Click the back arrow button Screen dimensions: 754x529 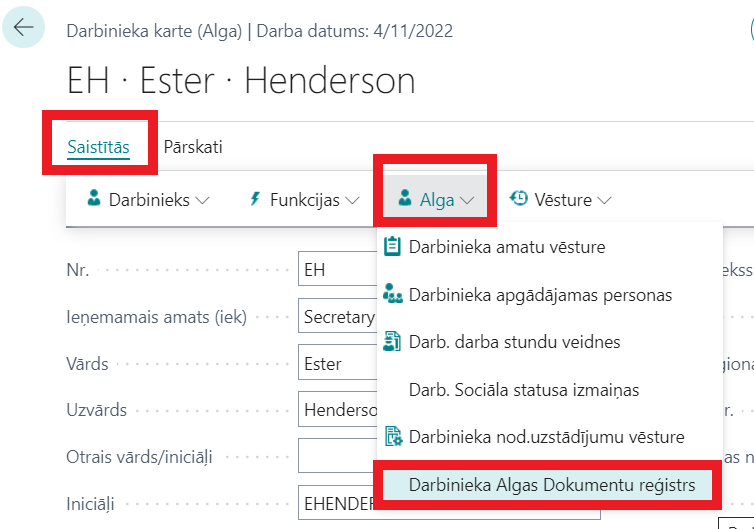point(23,28)
